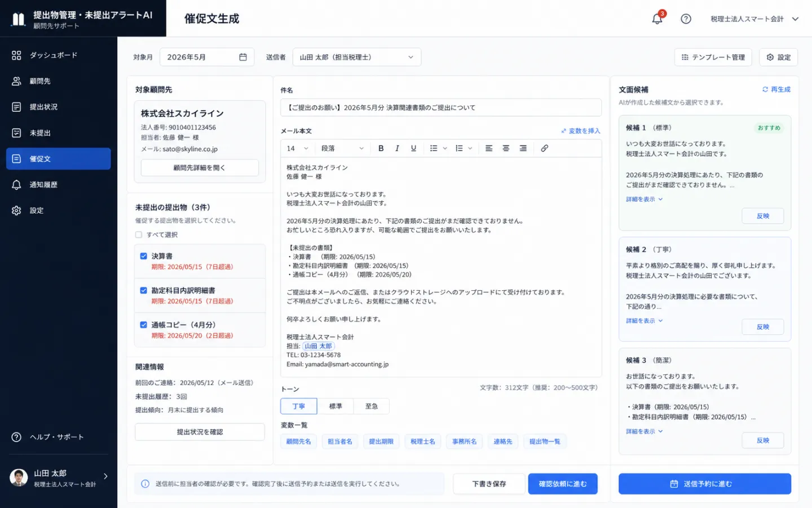Uncheck the 決算書 checkbox
Viewport: 812px width, 508px height.
click(x=144, y=256)
